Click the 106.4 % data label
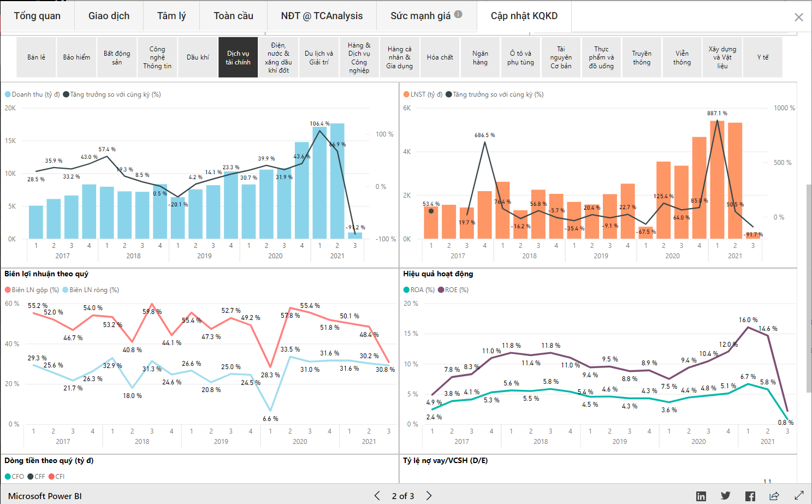This screenshot has width=812, height=504. pyautogui.click(x=320, y=123)
